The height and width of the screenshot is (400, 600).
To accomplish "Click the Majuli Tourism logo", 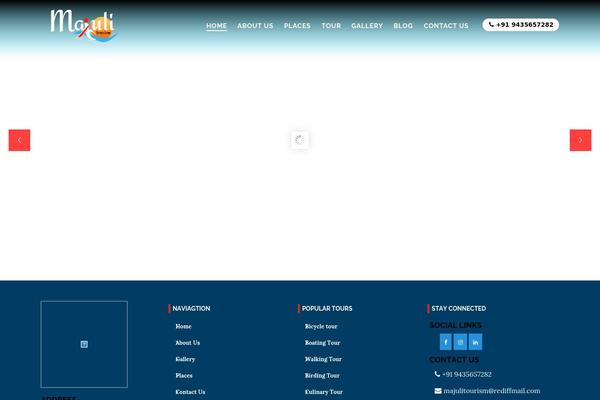I will click(83, 25).
